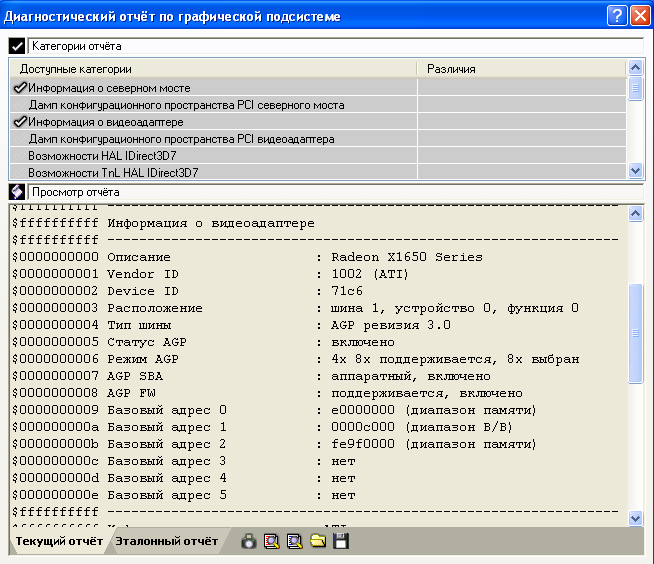Screen dimensions: 654x564
Task: Click the magnifier icon beside the folder
Action: point(295,541)
